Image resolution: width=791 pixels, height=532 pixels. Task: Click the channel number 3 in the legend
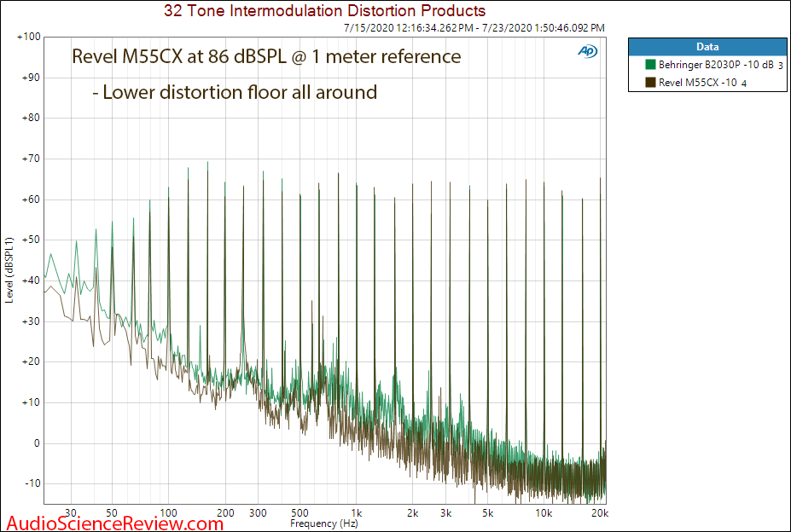click(x=781, y=66)
